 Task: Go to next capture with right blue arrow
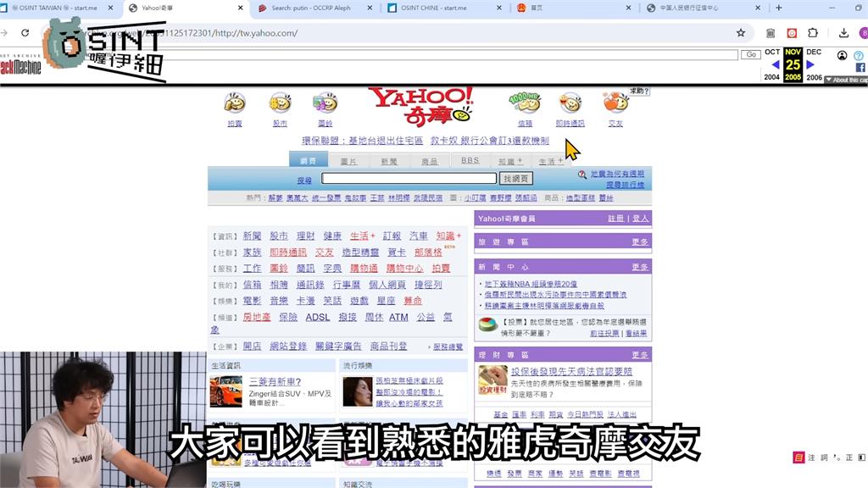click(x=810, y=64)
